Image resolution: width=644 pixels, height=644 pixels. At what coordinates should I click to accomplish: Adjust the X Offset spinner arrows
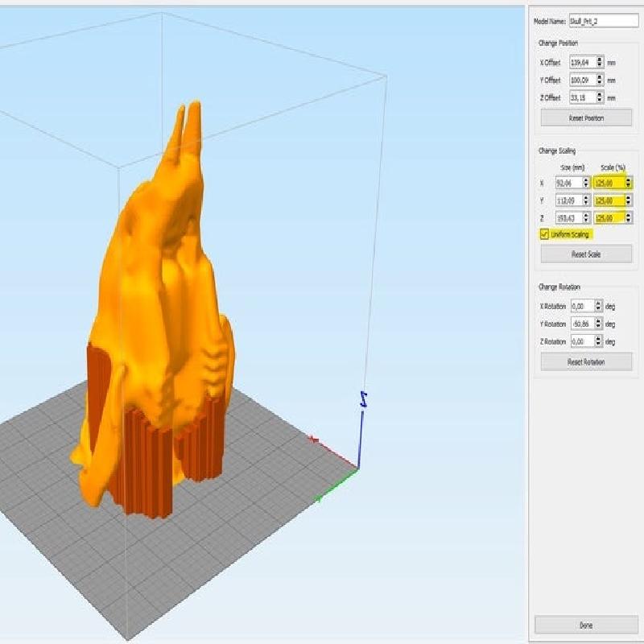point(600,63)
